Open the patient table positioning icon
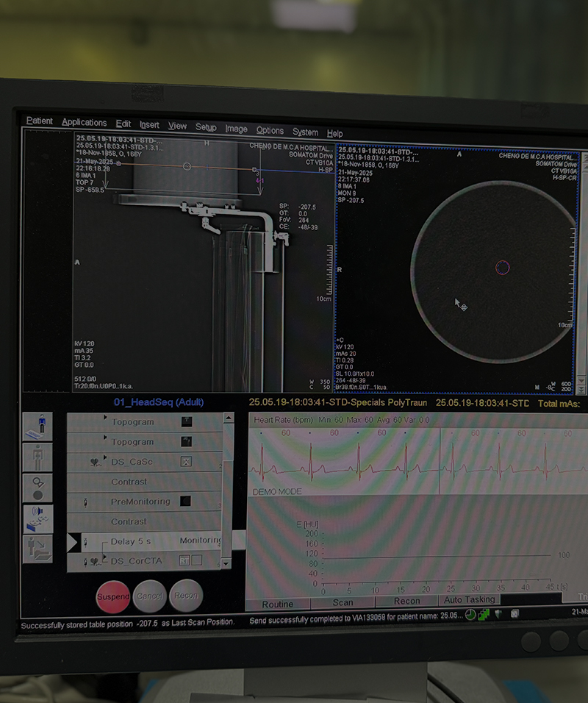The image size is (588, 703). (37, 425)
